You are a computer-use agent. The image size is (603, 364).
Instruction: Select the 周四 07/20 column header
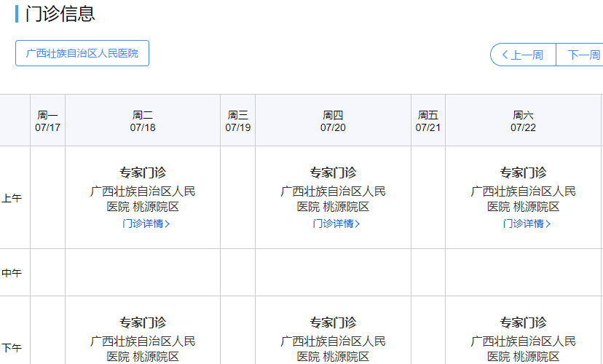(x=333, y=121)
